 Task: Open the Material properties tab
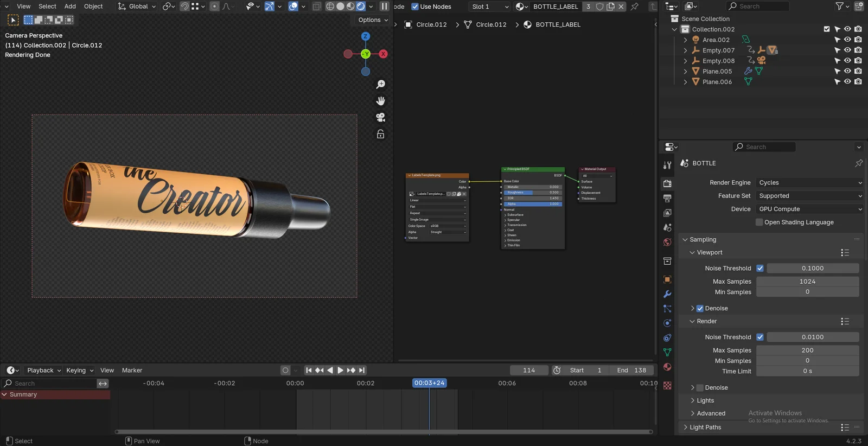point(667,367)
